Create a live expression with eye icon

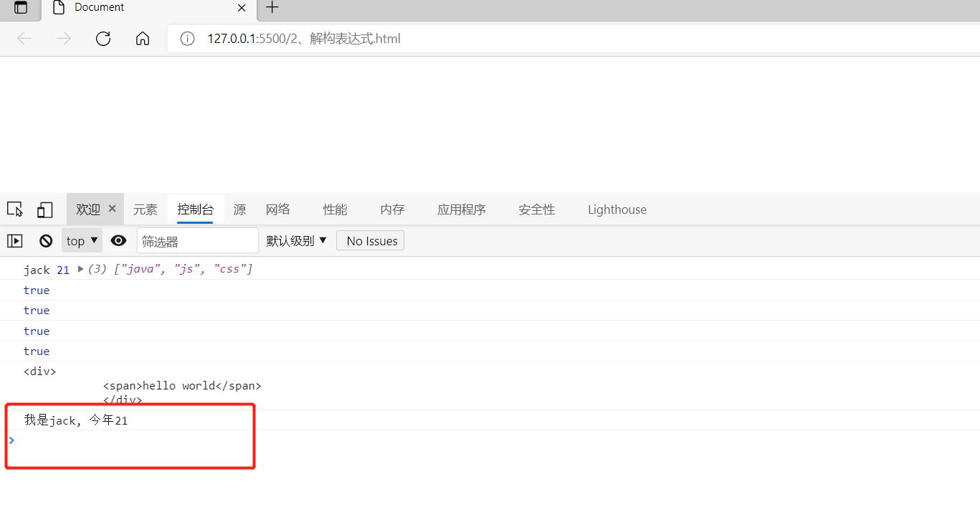click(x=118, y=241)
